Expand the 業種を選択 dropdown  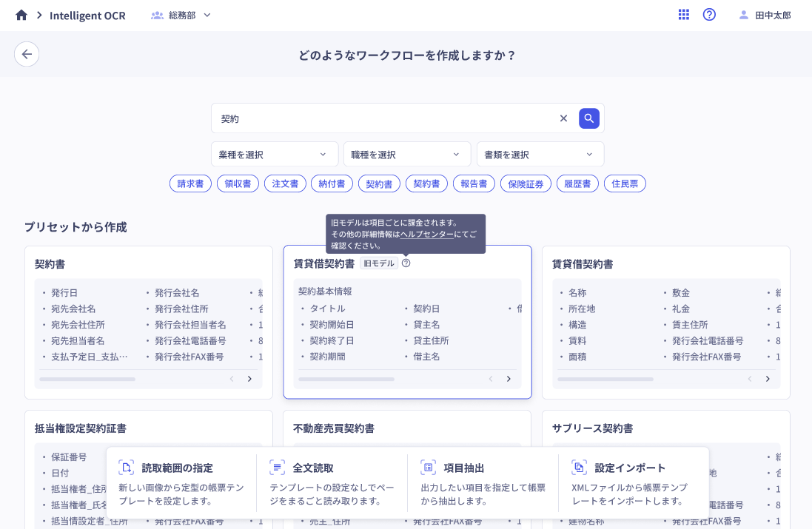tap(274, 155)
